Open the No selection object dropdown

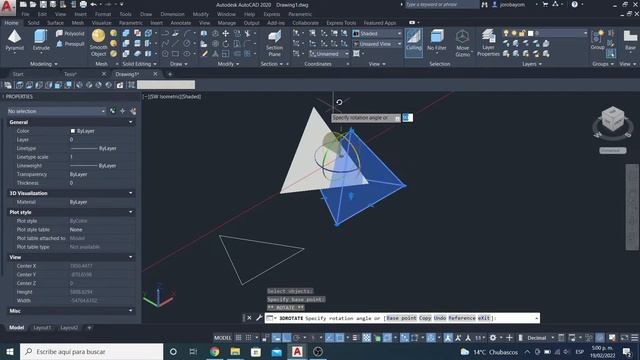pyautogui.click(x=56, y=111)
